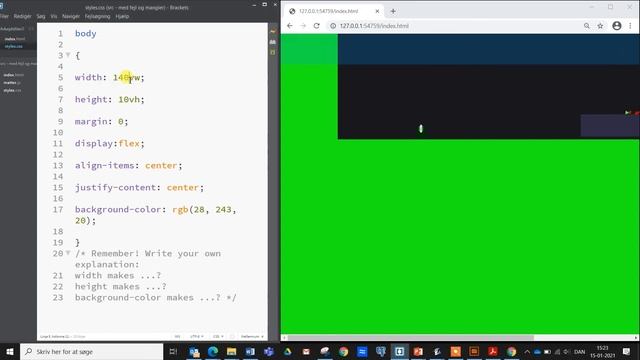Viewport: 640px width, 360px height.
Task: Reload the Chrome page
Action: (316, 26)
